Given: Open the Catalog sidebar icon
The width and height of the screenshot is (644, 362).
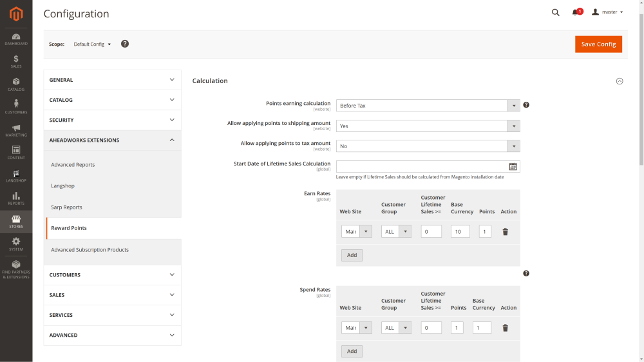Looking at the screenshot, I should click(x=16, y=84).
